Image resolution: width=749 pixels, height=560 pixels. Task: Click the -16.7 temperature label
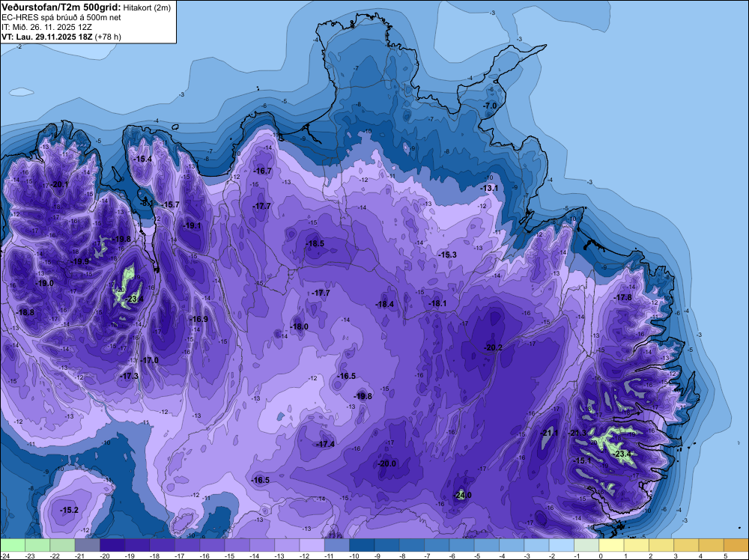click(262, 171)
